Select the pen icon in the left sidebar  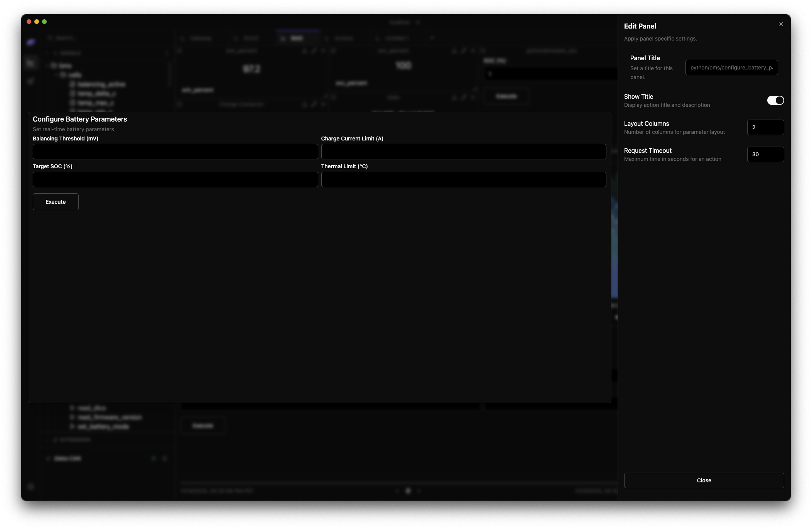point(31,81)
